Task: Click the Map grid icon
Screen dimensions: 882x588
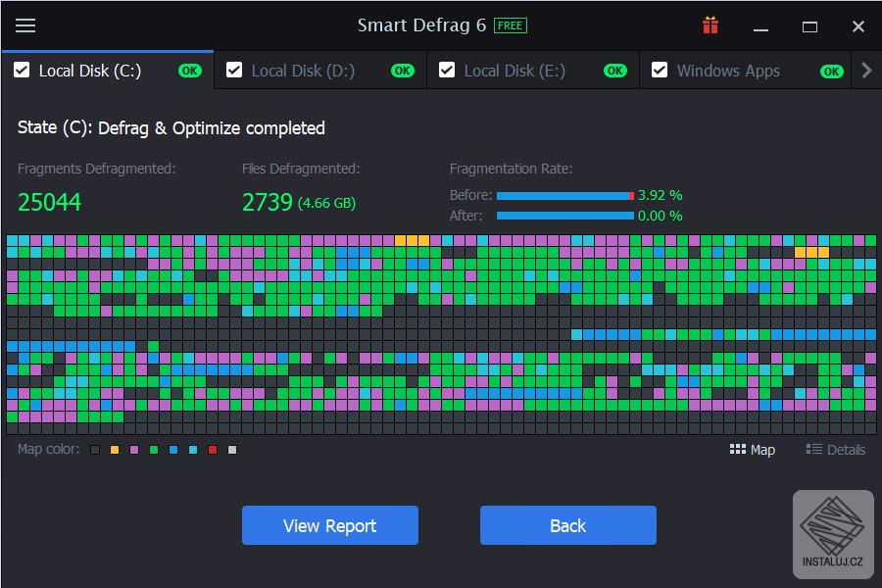Action: [737, 449]
